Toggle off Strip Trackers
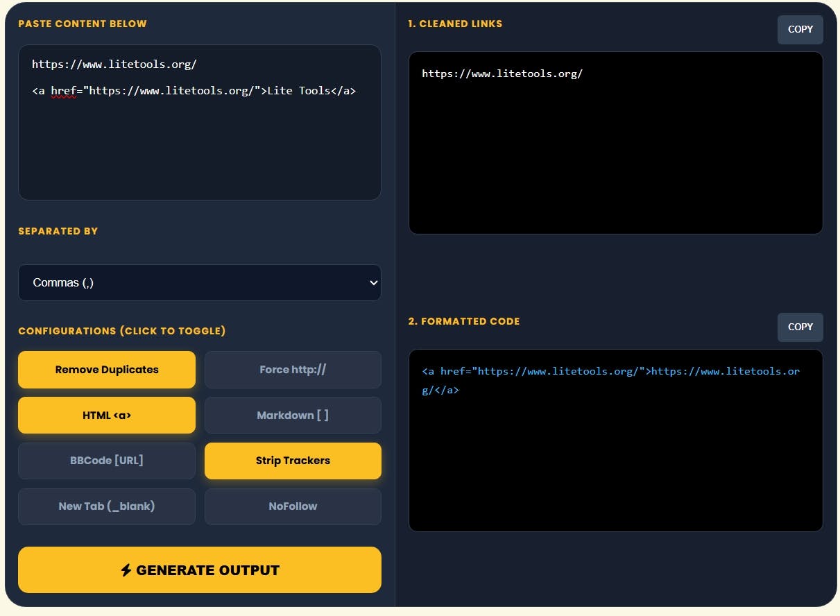 pos(293,461)
